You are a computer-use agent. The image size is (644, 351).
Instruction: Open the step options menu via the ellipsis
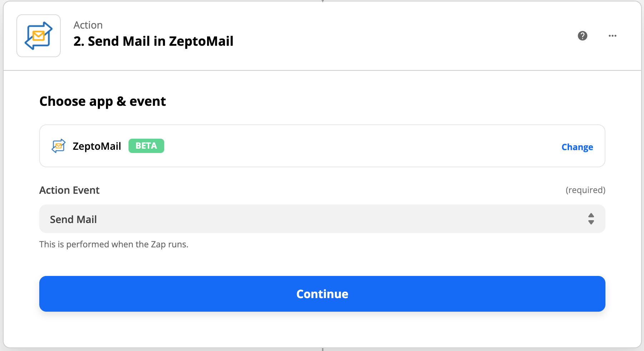point(613,36)
